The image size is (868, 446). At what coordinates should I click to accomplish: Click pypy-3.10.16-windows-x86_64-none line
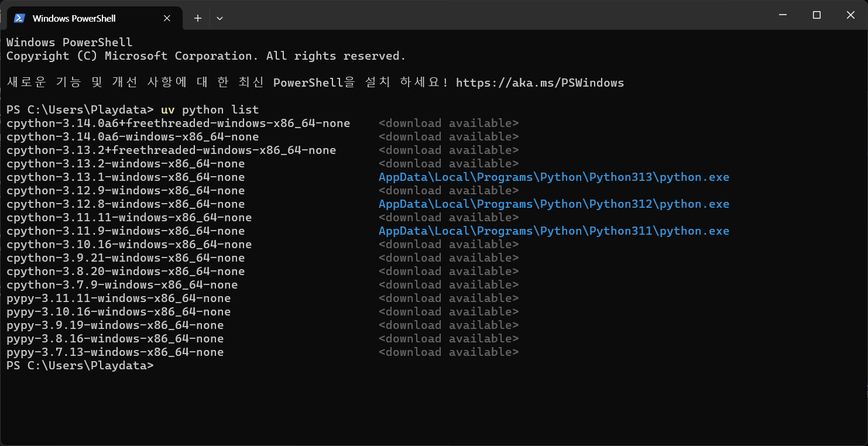pyautogui.click(x=119, y=311)
